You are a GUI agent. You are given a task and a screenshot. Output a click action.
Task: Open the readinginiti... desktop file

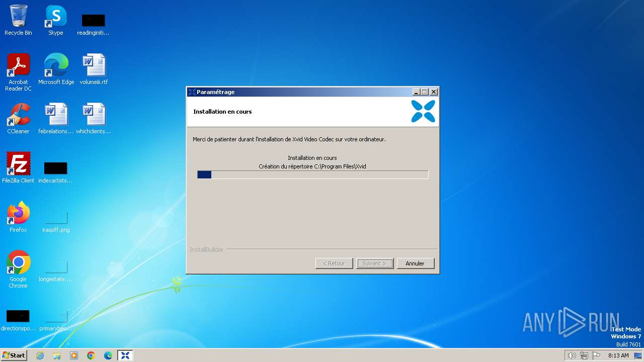click(93, 25)
